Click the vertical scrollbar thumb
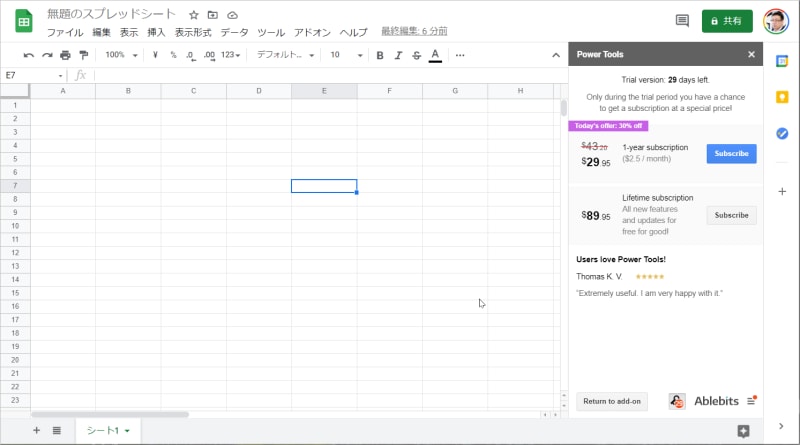The height and width of the screenshot is (445, 800). [563, 108]
